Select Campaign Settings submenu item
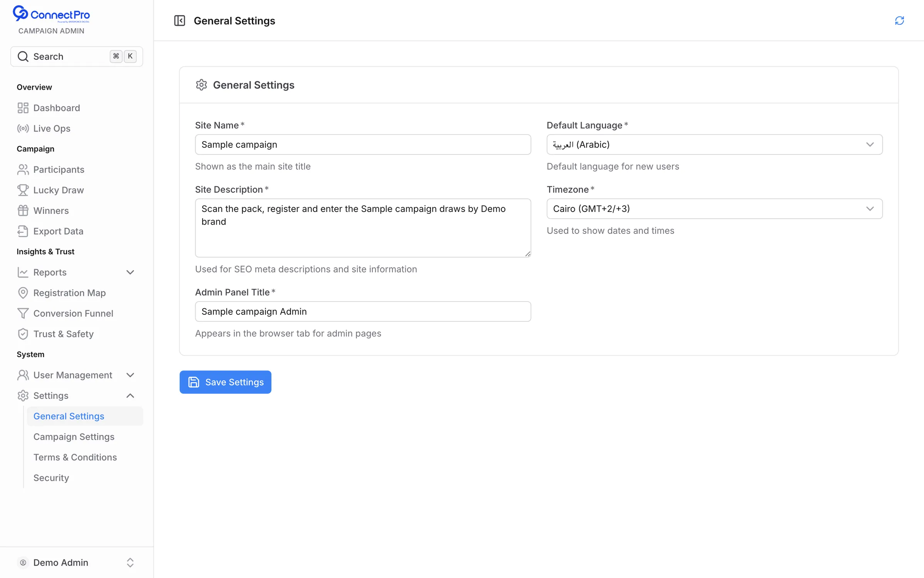 coord(85,437)
